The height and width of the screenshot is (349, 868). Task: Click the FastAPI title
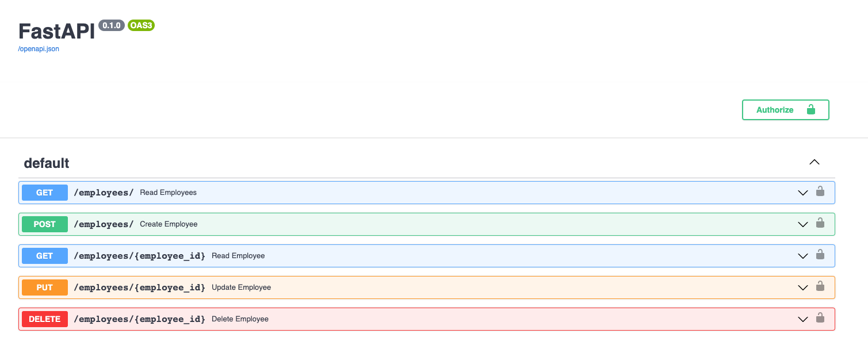[57, 31]
